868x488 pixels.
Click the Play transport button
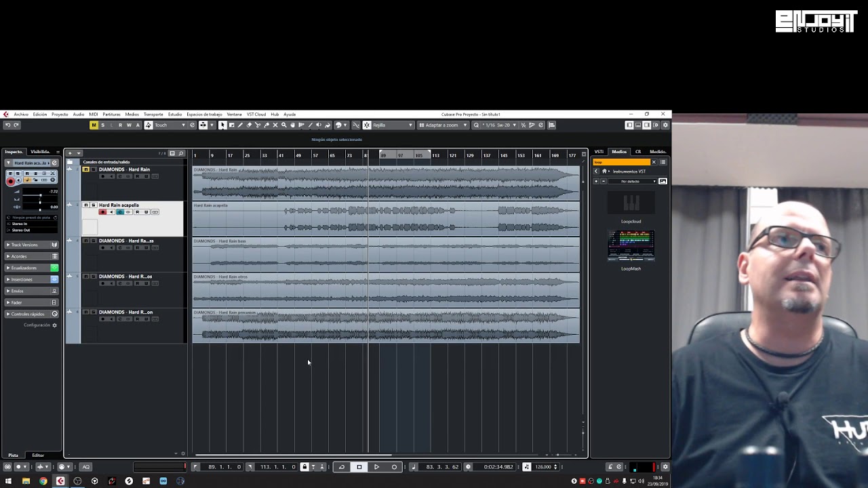click(x=376, y=466)
